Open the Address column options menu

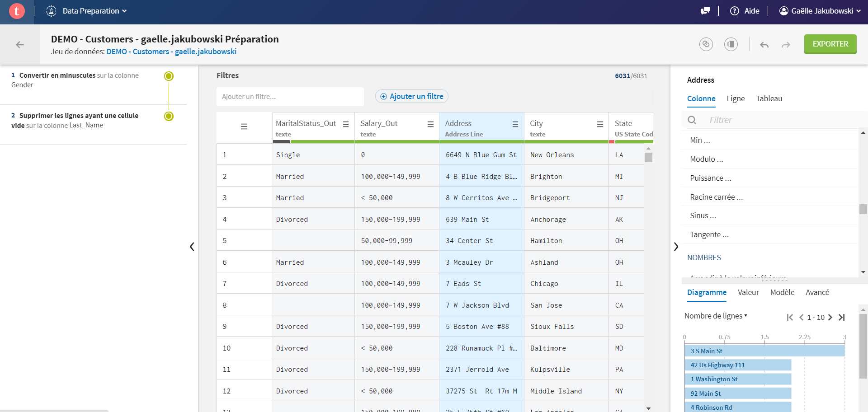click(515, 124)
